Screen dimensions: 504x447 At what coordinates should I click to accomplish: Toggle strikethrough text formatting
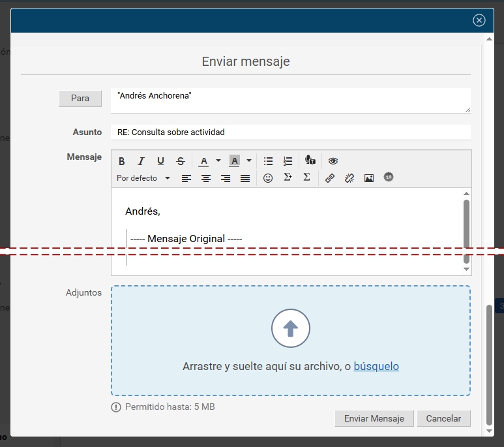[x=181, y=161]
